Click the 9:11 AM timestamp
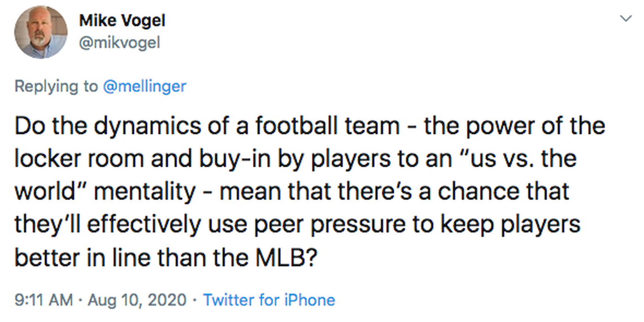This screenshot has width=644, height=322. [43, 299]
